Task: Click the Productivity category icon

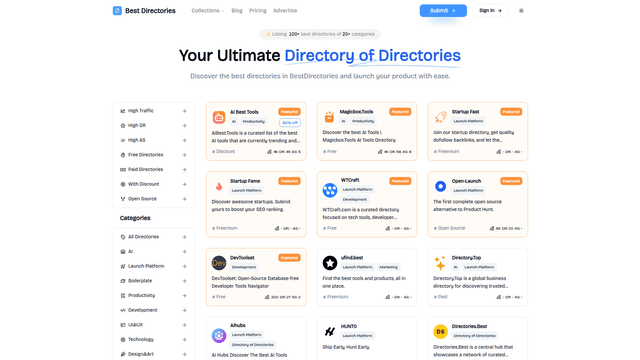Action: click(122, 296)
